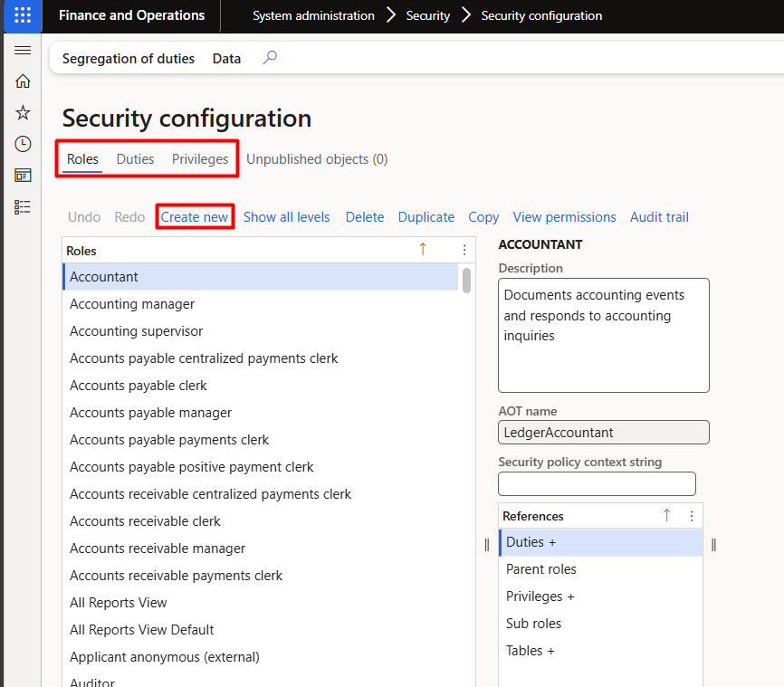
Task: Open References grid options three-dot menu
Action: (x=692, y=516)
